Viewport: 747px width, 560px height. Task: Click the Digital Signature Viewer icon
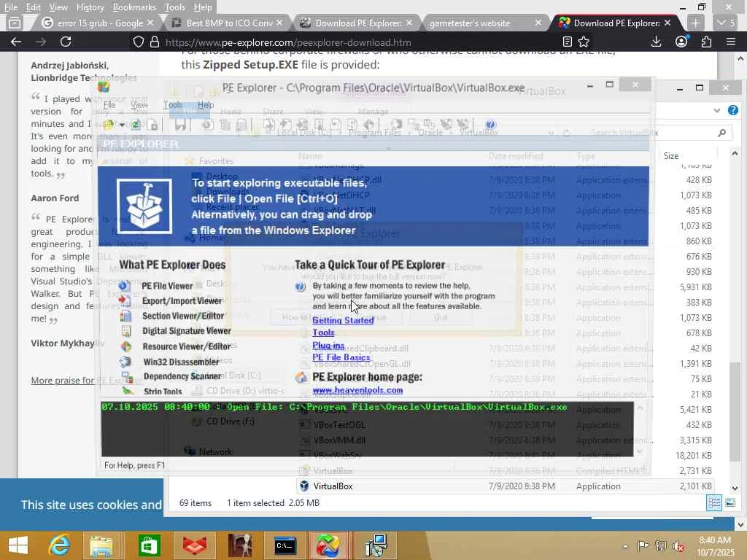[x=126, y=331]
